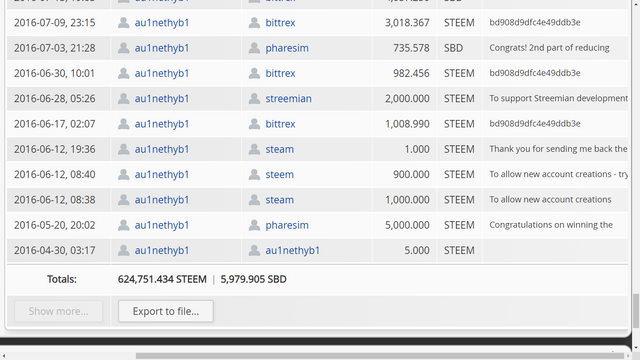Select memo 'Thank you for sending me back the'
The image size is (640, 360).
pyautogui.click(x=558, y=149)
